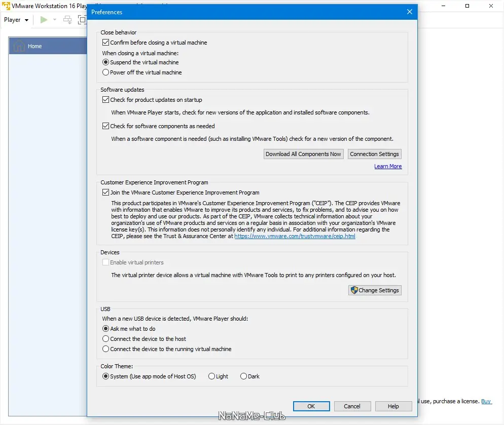Click Download All Components Now button
Image resolution: width=504 pixels, height=425 pixels.
303,154
